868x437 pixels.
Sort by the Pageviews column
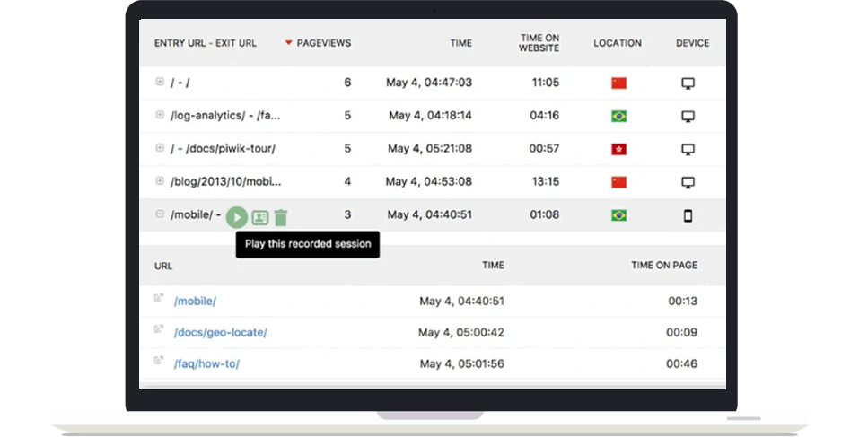(x=323, y=43)
